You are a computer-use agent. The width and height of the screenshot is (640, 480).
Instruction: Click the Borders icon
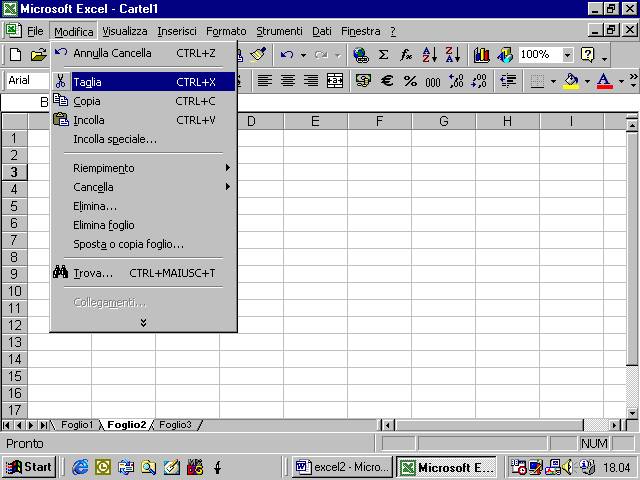(537, 81)
